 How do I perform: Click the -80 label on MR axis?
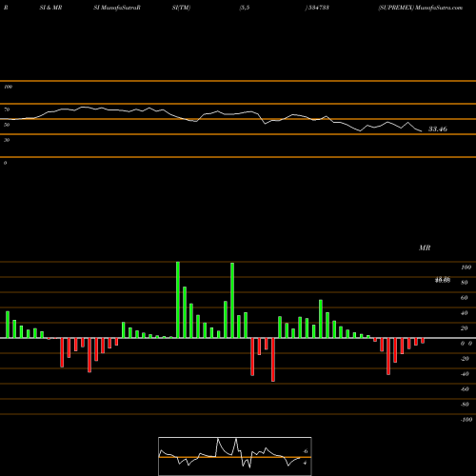click(x=465, y=405)
